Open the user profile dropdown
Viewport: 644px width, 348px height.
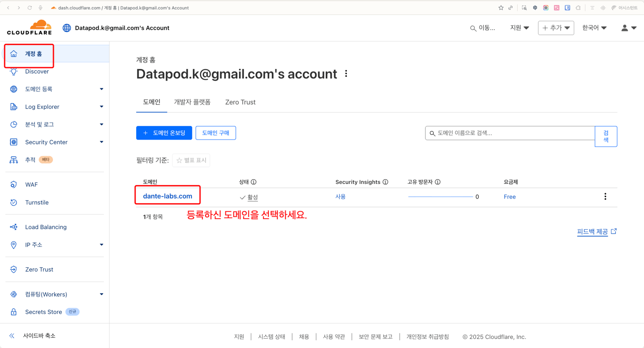pos(629,28)
